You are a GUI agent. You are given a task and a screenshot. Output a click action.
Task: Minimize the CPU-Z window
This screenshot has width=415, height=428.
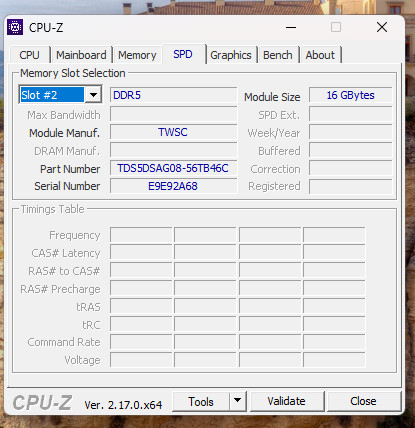click(x=291, y=27)
